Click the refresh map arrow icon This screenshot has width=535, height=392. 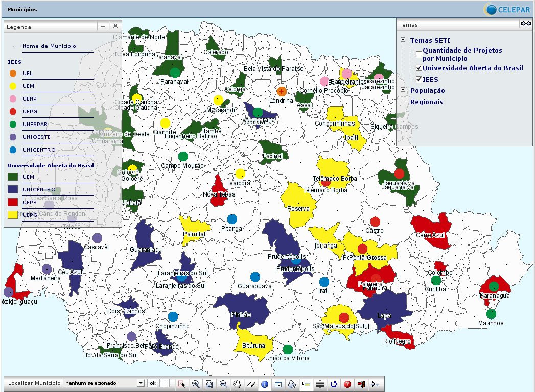click(334, 384)
